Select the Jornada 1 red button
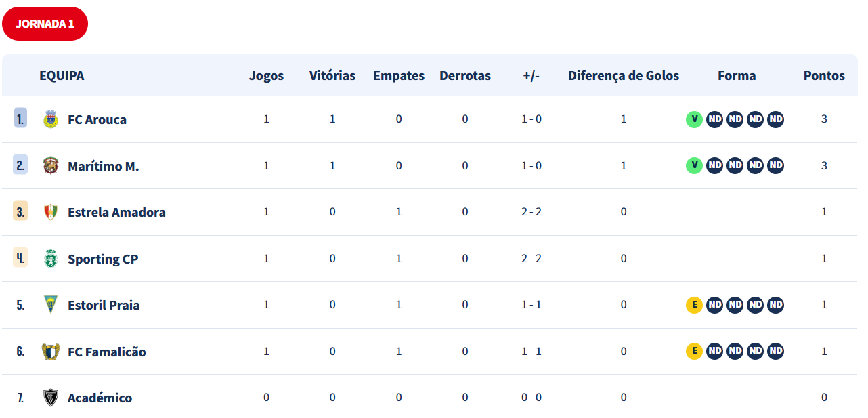The height and width of the screenshot is (418, 868). (45, 24)
